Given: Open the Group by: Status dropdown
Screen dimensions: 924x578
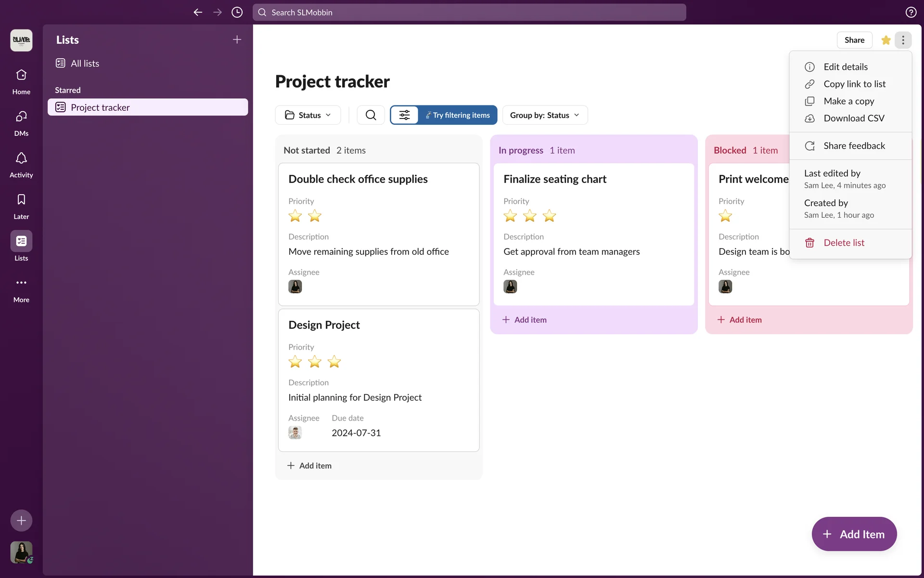Looking at the screenshot, I should 545,115.
